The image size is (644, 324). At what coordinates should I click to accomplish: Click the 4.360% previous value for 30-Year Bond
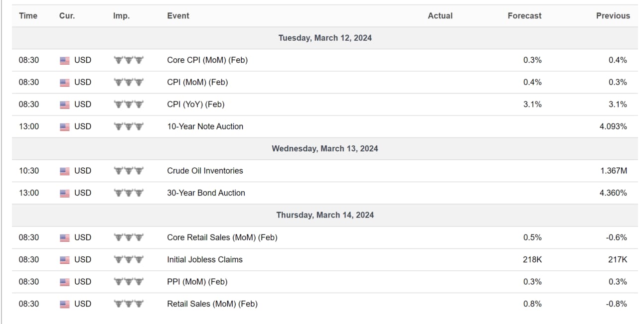(613, 193)
